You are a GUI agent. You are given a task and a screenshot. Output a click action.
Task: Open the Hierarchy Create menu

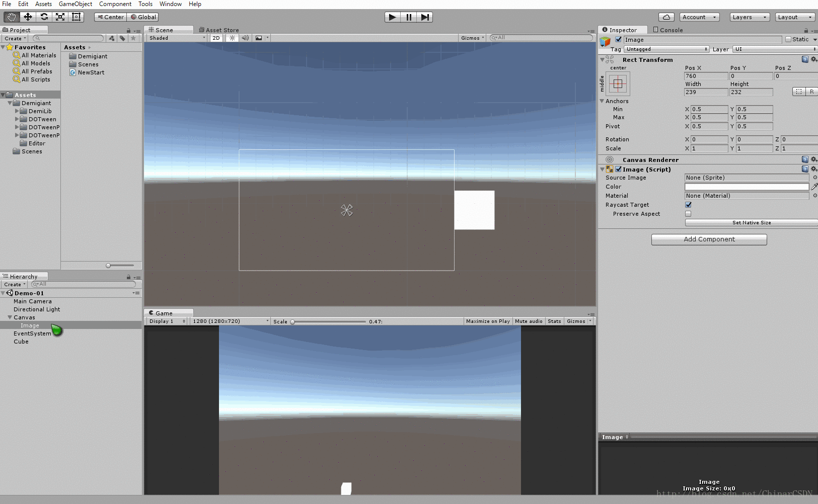coord(15,284)
